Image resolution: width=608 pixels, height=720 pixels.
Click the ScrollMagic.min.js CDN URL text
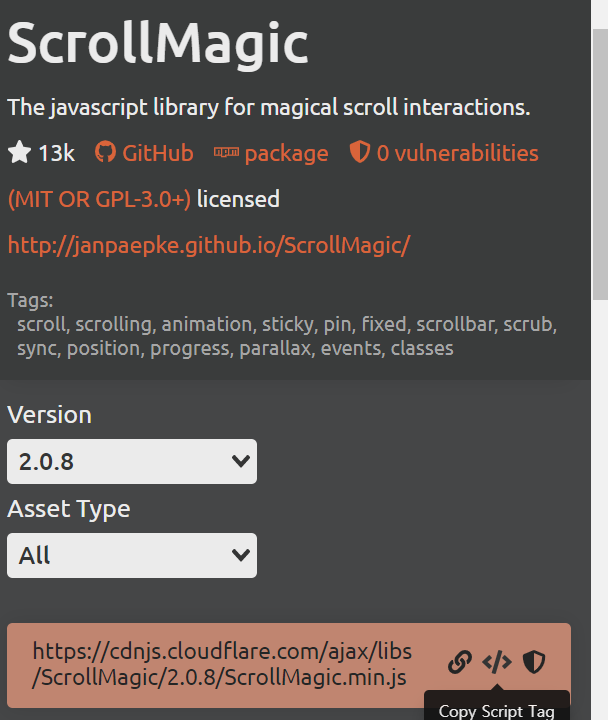tap(222, 664)
